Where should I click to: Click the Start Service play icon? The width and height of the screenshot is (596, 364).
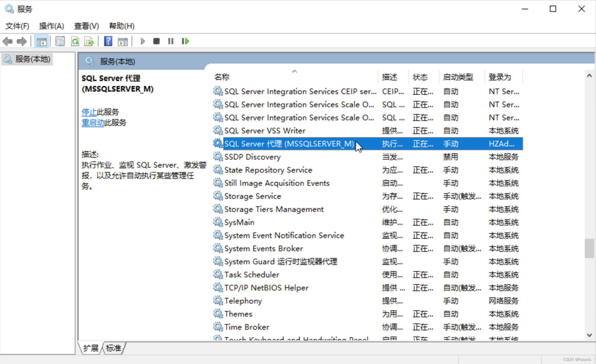point(142,41)
